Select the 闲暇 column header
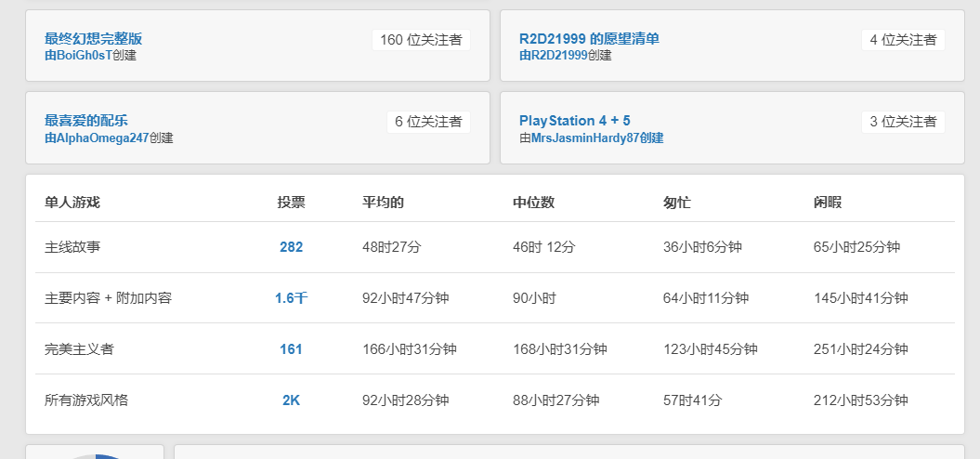The image size is (980, 459). pos(828,202)
